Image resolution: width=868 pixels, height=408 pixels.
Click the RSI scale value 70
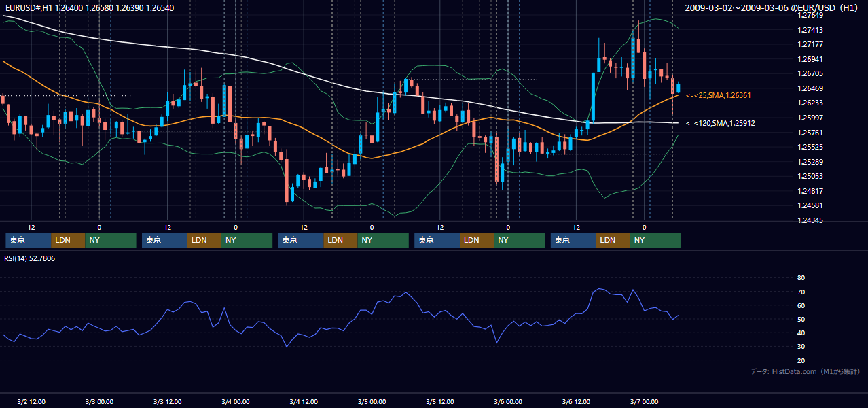tap(801, 292)
